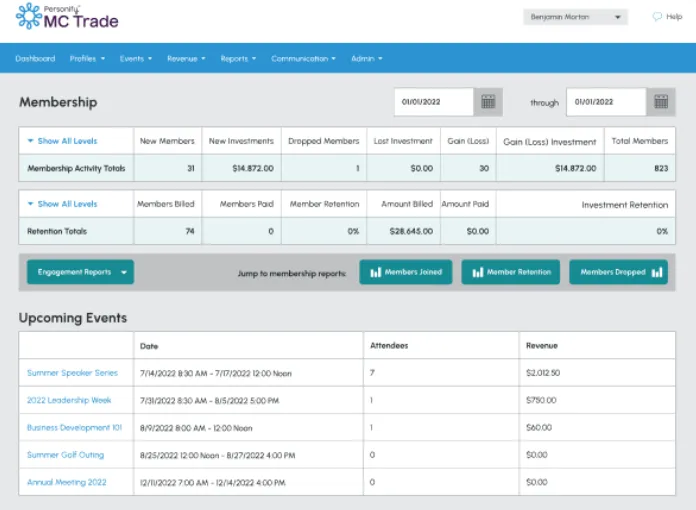
Task: Click the Retention Totals row label
Action: (57, 231)
